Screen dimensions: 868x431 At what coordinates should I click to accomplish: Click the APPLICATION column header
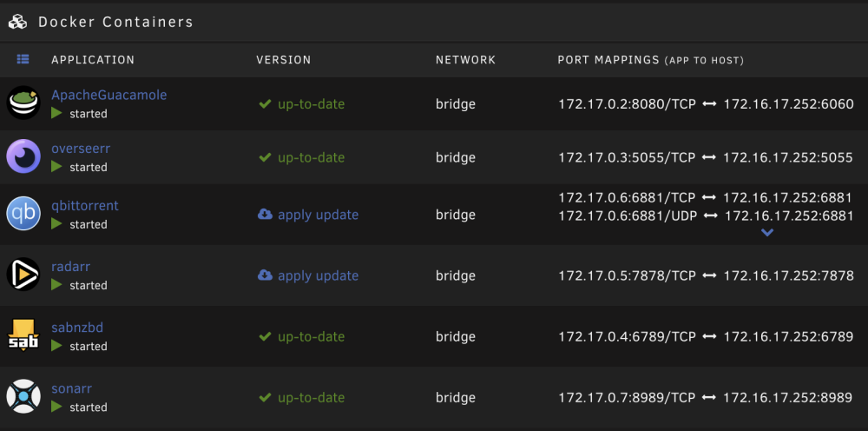(93, 60)
